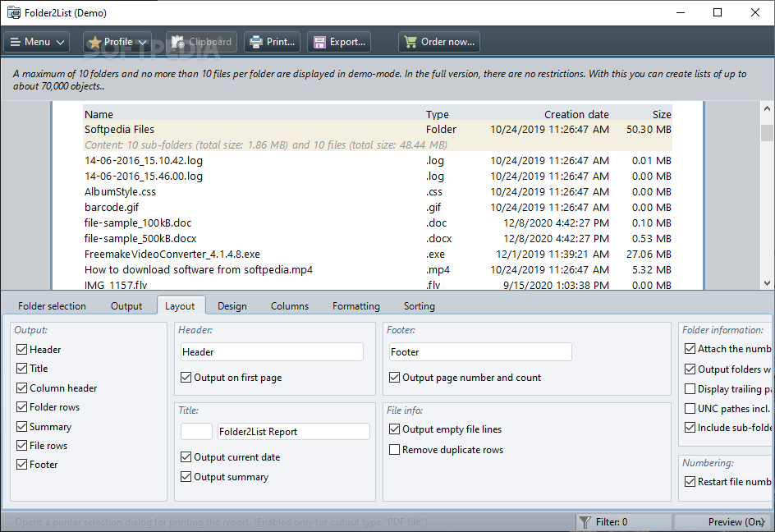This screenshot has width=775, height=532.
Task: Enable Display trailing path checkbox
Action: coord(690,388)
